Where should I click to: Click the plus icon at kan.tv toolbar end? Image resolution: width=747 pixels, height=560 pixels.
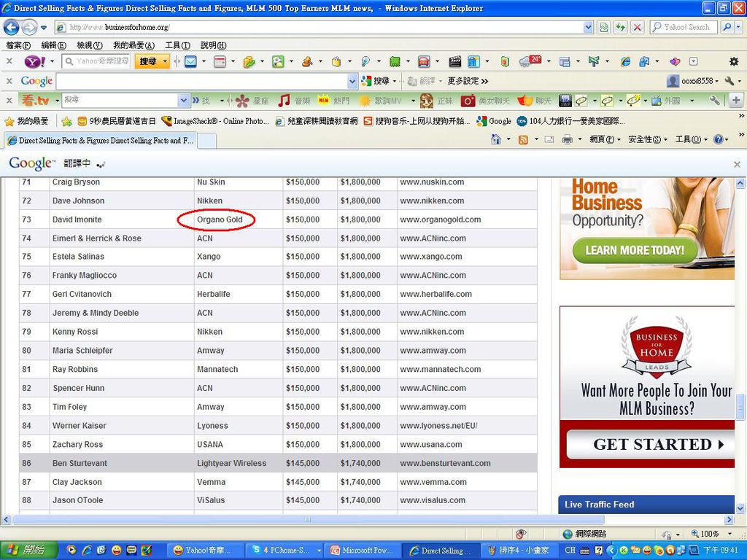point(735,100)
